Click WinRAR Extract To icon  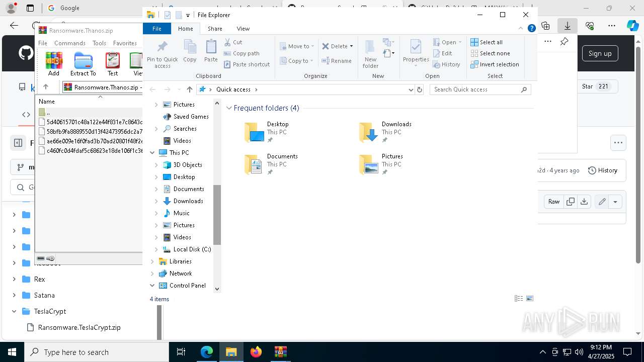pos(83,64)
